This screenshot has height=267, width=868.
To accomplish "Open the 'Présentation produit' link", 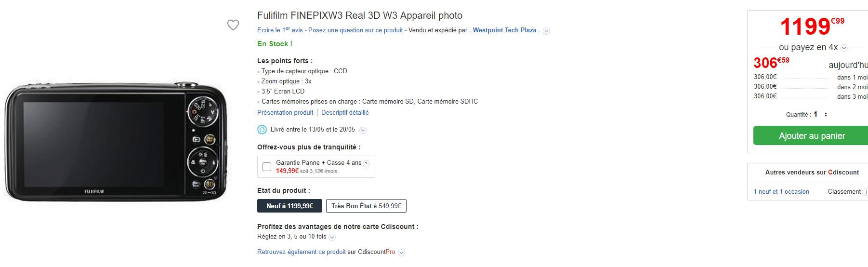I will (285, 112).
